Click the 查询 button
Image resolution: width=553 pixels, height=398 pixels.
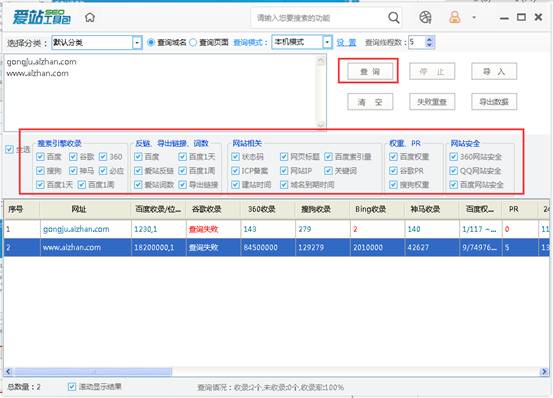click(370, 72)
